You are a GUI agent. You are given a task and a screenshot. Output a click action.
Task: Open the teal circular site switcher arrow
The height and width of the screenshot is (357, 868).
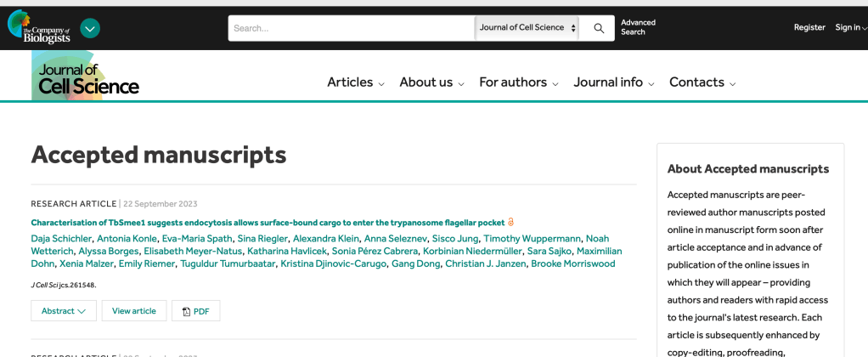click(90, 28)
